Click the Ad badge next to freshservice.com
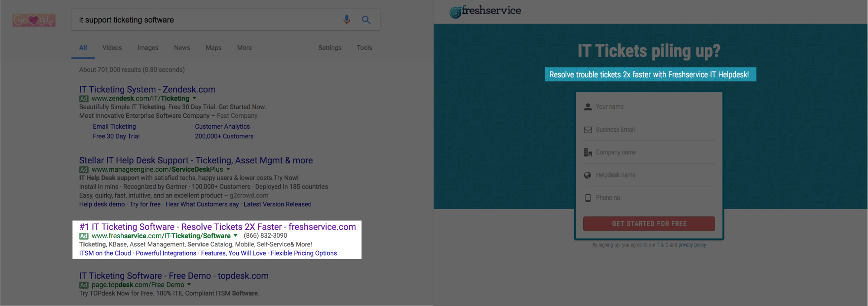The height and width of the screenshot is (306, 868). pos(84,236)
